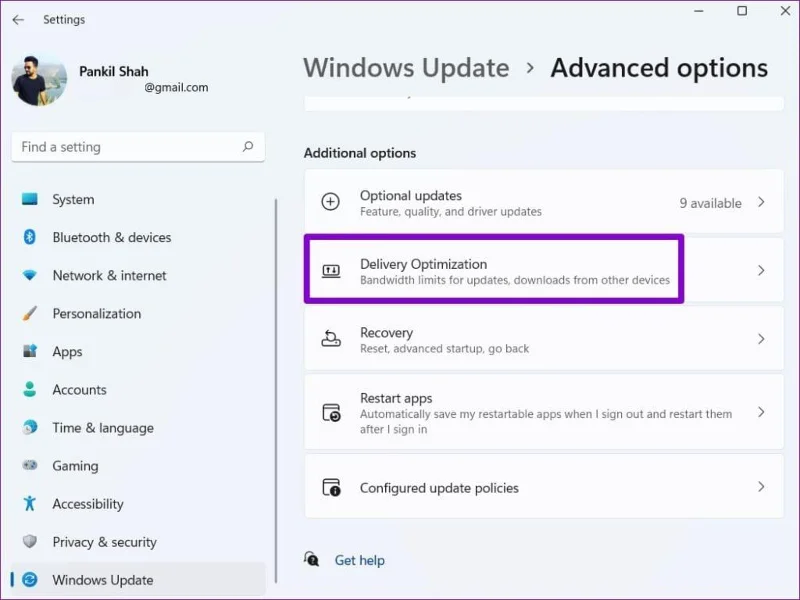Close the Settings window
Viewport: 800px width, 600px height.
(x=786, y=11)
